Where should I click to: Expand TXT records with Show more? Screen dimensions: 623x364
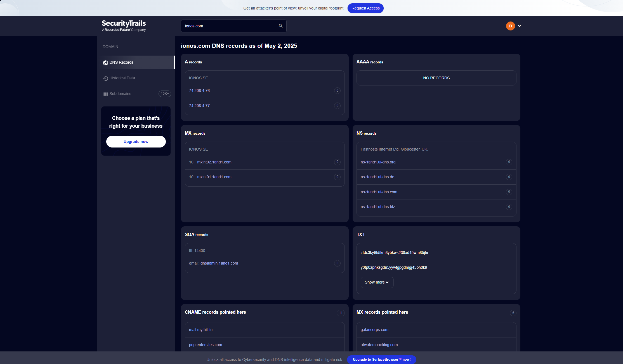click(x=377, y=282)
